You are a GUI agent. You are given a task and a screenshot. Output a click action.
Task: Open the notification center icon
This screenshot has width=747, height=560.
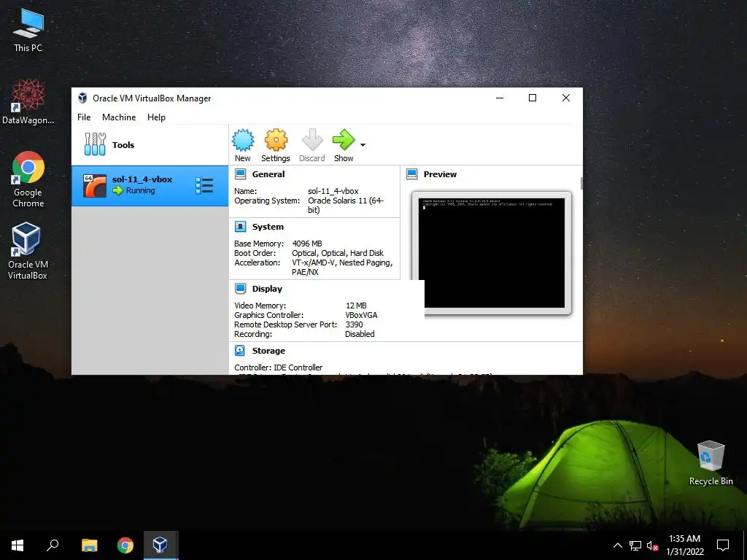tap(723, 545)
